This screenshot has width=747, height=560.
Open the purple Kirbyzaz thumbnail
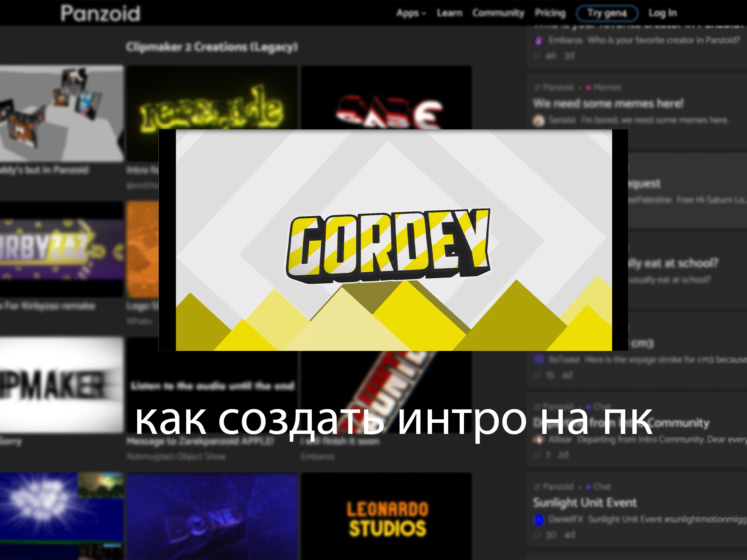click(x=62, y=249)
